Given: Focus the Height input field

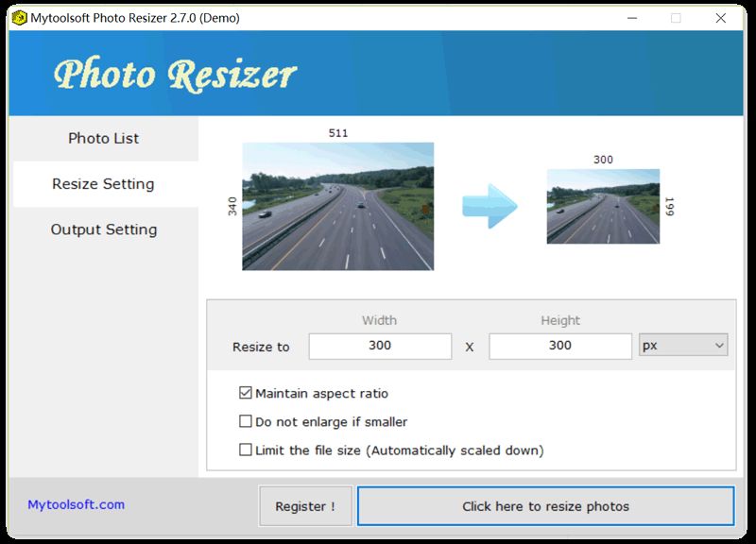Looking at the screenshot, I should pos(560,346).
